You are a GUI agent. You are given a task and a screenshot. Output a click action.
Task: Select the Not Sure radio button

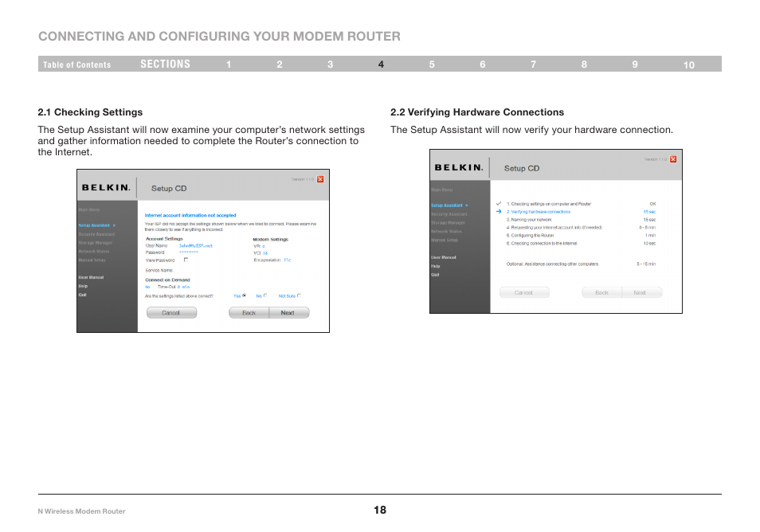(x=299, y=295)
